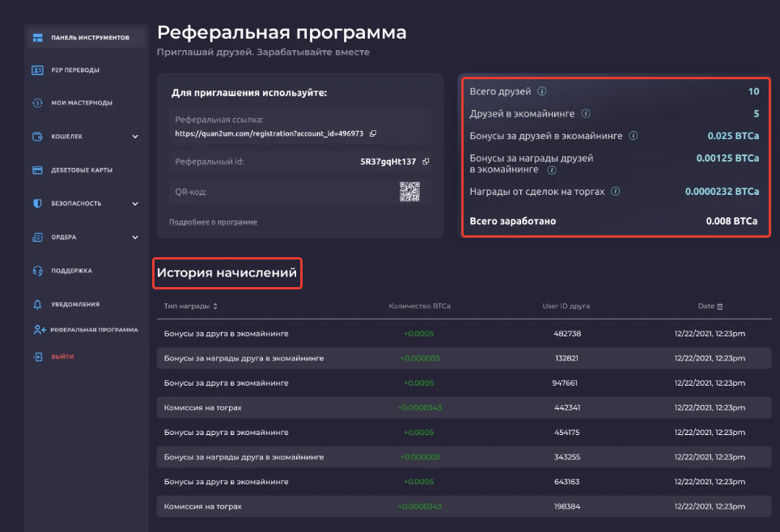Screen dimensions: 780x532
Task: Copy the referral link via copy icon
Action: pyautogui.click(x=372, y=133)
